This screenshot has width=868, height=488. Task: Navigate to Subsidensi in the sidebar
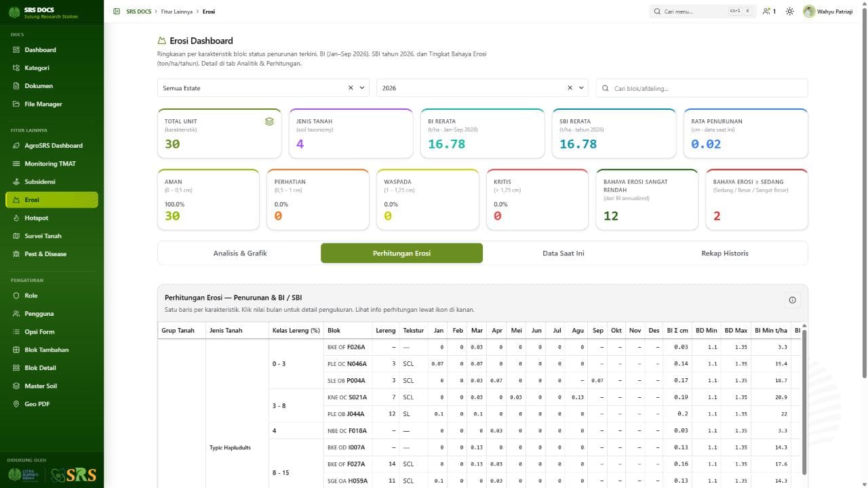pos(52,182)
